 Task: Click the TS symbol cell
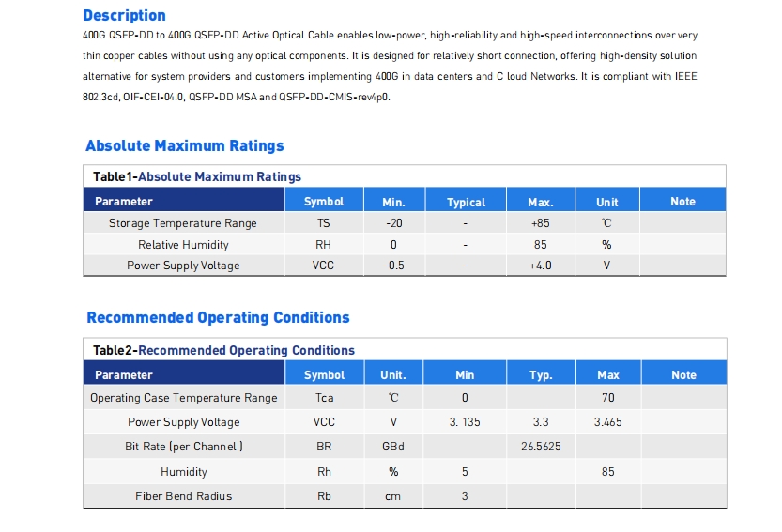coord(324,223)
